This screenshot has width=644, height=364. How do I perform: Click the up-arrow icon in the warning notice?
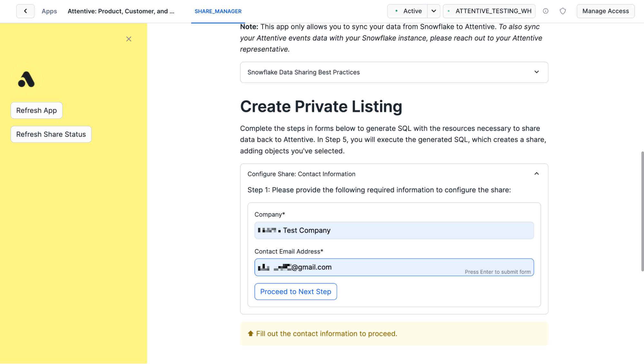point(250,333)
